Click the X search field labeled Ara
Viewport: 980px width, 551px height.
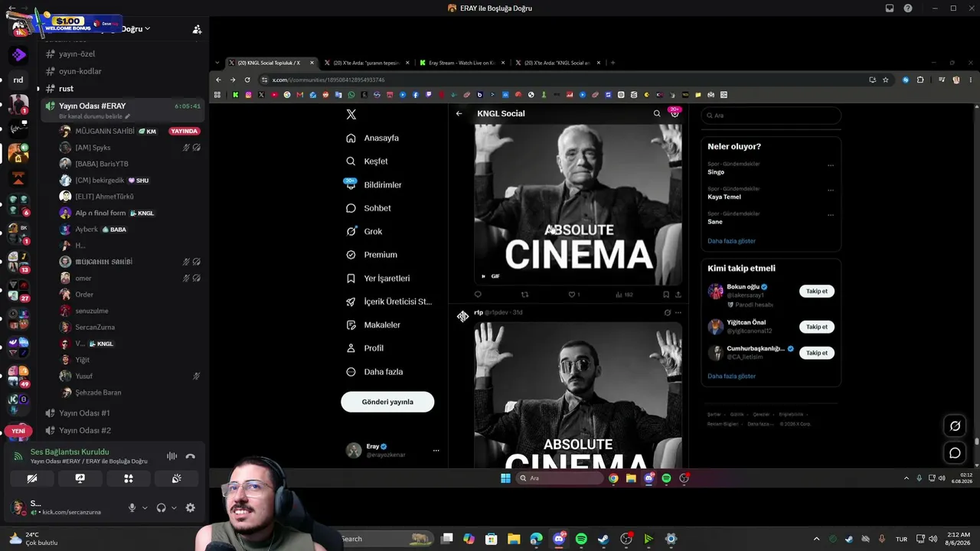tap(771, 116)
